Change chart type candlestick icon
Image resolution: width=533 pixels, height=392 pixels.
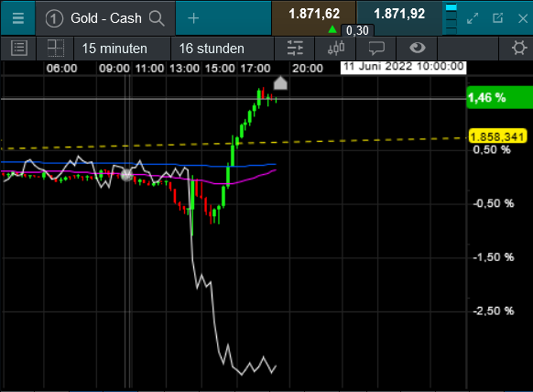point(336,49)
